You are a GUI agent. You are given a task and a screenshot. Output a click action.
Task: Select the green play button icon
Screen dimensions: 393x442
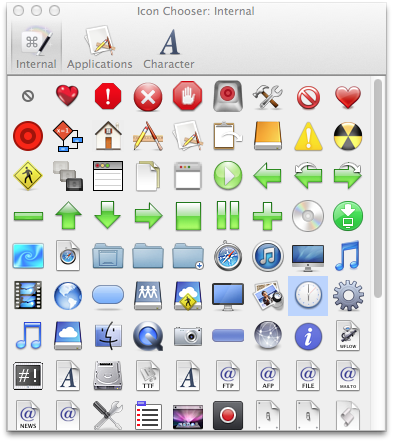point(228,175)
